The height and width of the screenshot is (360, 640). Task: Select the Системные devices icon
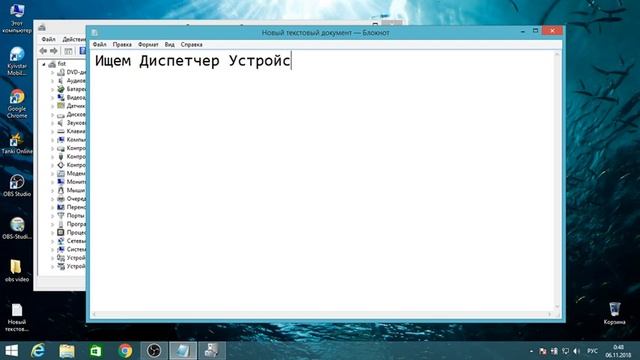(61, 249)
